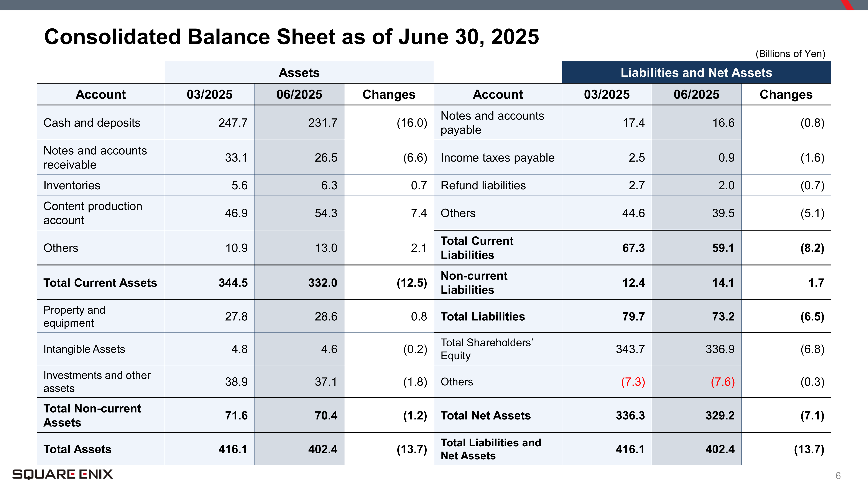Select Total Non-current Assets value 70.4

coord(326,415)
